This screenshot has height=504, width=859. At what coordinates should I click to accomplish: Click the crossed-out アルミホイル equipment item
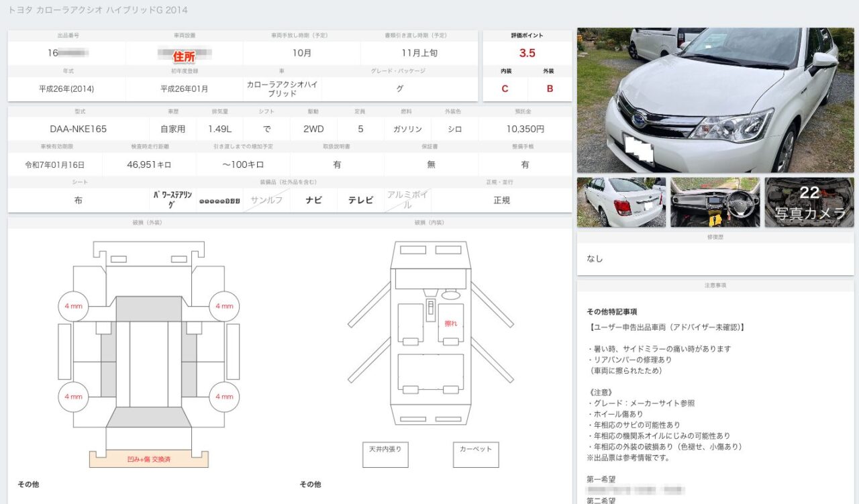pos(407,200)
